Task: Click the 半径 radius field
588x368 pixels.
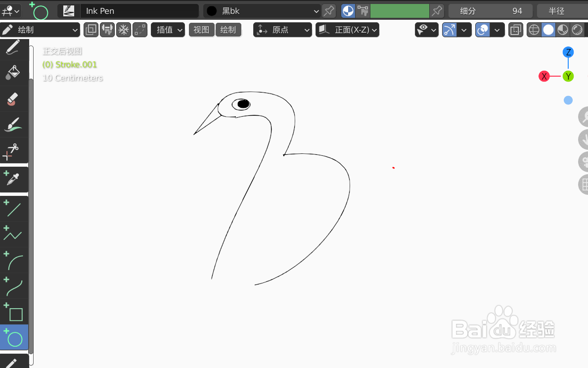Action: (x=562, y=11)
